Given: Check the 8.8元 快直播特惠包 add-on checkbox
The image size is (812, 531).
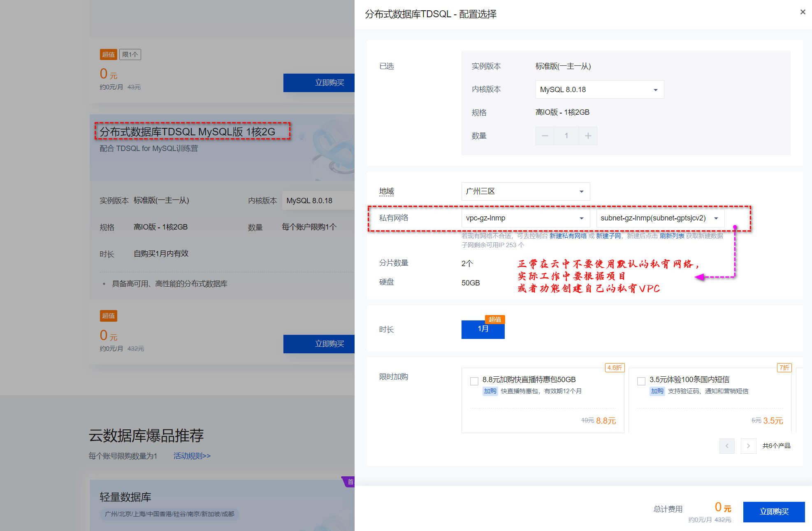Looking at the screenshot, I should click(x=474, y=381).
